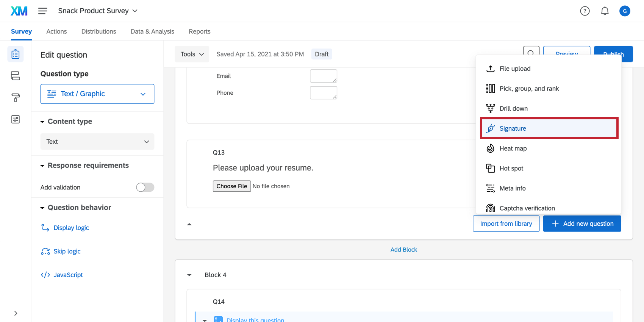The image size is (644, 322).
Task: Open the notifications bell
Action: [x=605, y=11]
